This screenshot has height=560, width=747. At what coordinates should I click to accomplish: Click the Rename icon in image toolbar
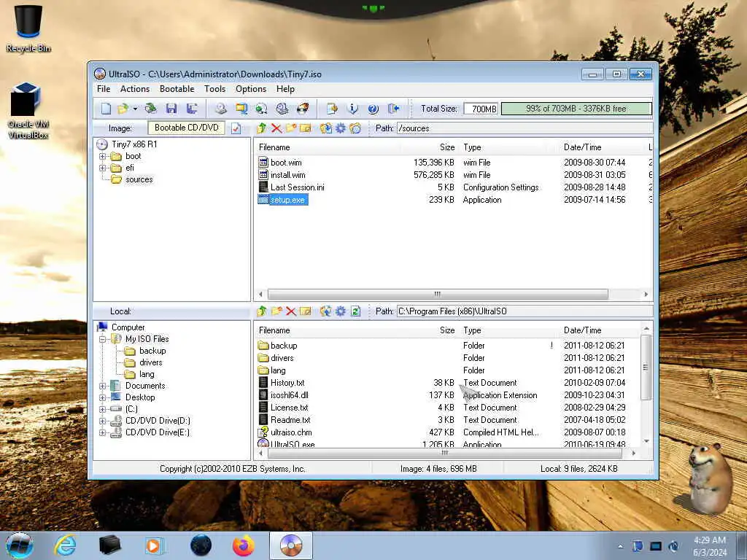pos(306,128)
